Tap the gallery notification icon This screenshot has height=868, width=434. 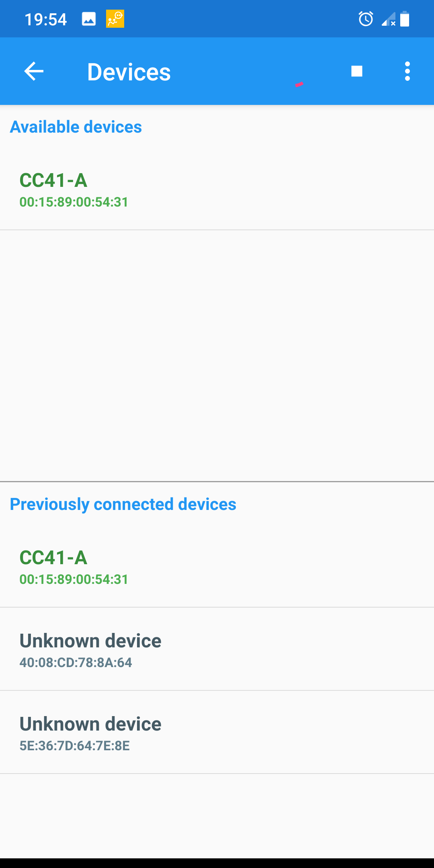89,18
